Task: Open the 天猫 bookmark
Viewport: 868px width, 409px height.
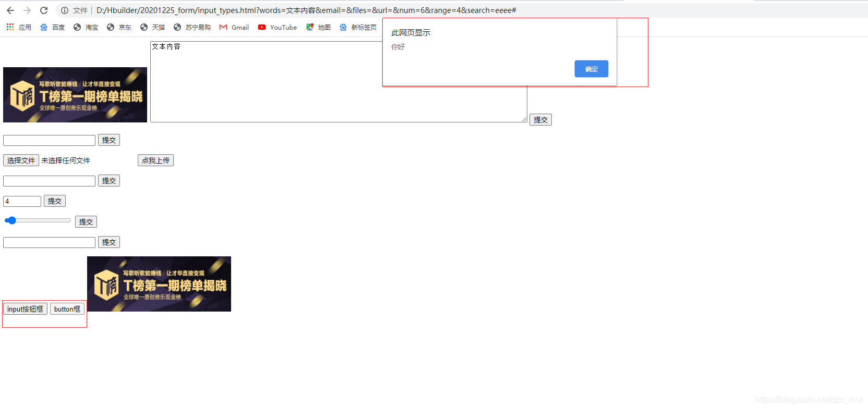Action: (x=153, y=27)
